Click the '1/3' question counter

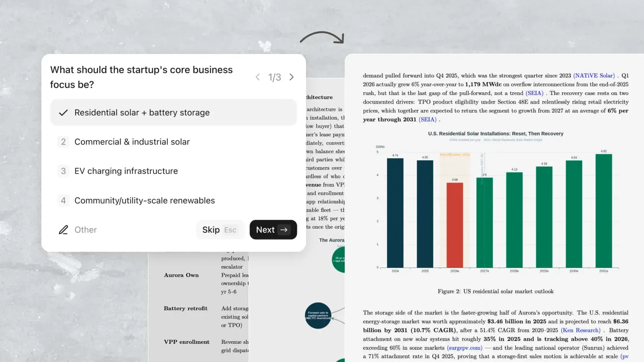point(275,77)
